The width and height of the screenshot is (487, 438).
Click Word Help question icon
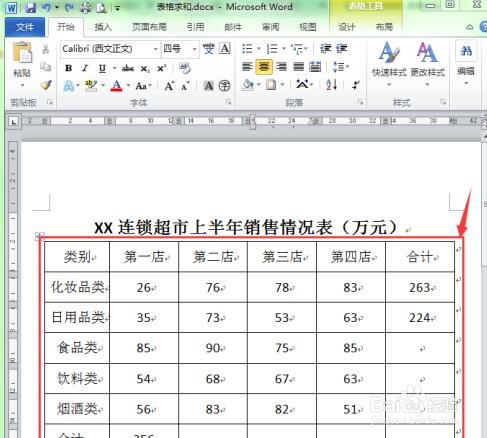tap(483, 27)
